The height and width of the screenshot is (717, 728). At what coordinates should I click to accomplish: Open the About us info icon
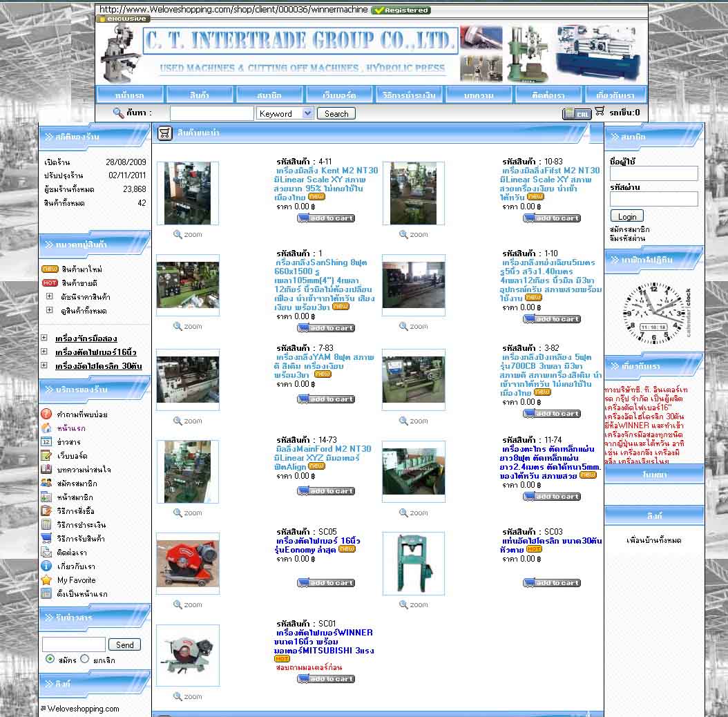[46, 566]
